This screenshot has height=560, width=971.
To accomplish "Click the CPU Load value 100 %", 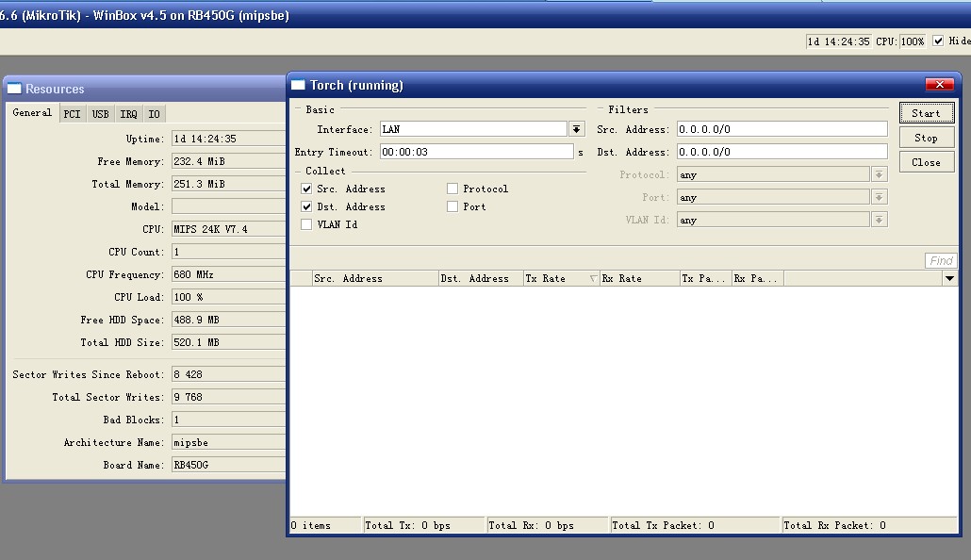I will tap(228, 297).
